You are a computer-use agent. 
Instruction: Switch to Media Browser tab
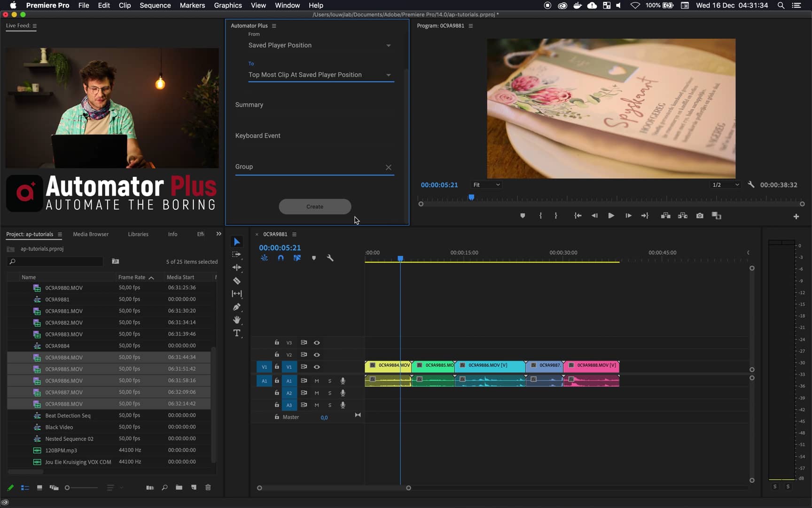point(91,234)
